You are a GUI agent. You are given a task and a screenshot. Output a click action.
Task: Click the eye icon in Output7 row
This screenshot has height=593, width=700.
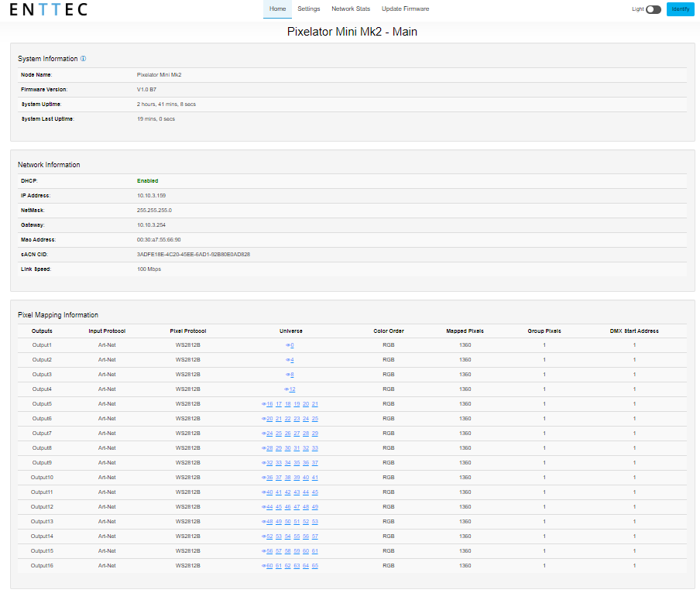(x=264, y=434)
